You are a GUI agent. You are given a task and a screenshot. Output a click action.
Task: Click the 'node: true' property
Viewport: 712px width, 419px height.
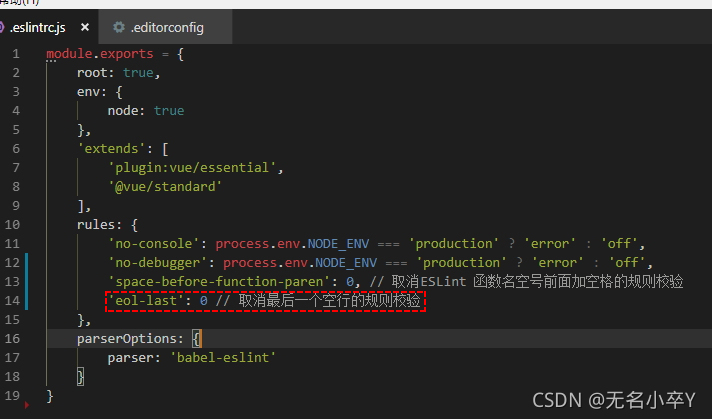pyautogui.click(x=145, y=111)
